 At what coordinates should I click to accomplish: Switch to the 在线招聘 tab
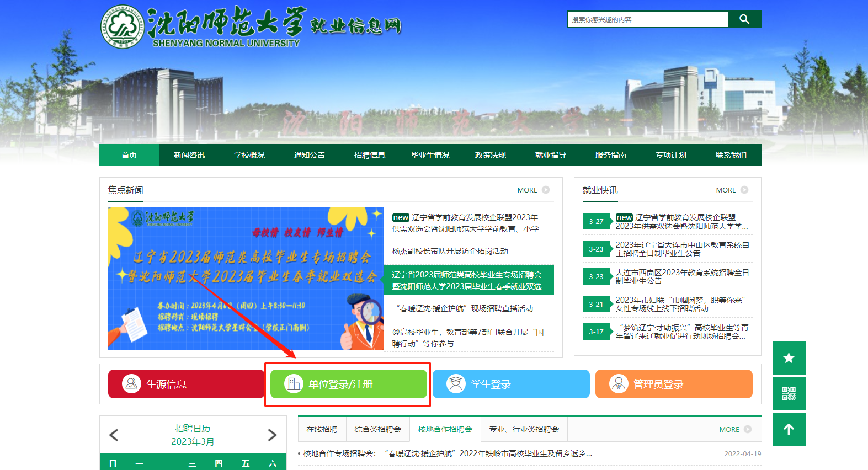point(322,429)
